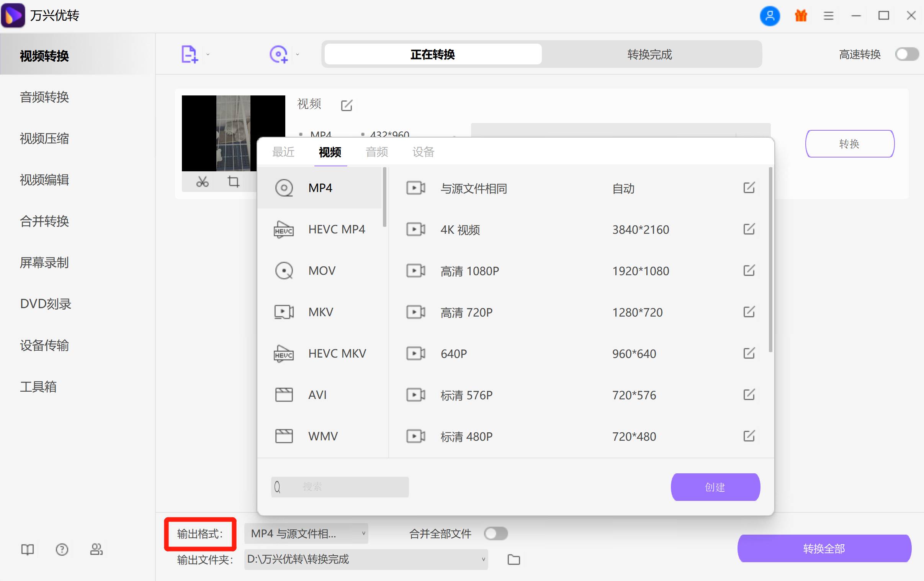Select the crop tool under the video thumbnail
Image resolution: width=924 pixels, height=581 pixels.
(233, 181)
